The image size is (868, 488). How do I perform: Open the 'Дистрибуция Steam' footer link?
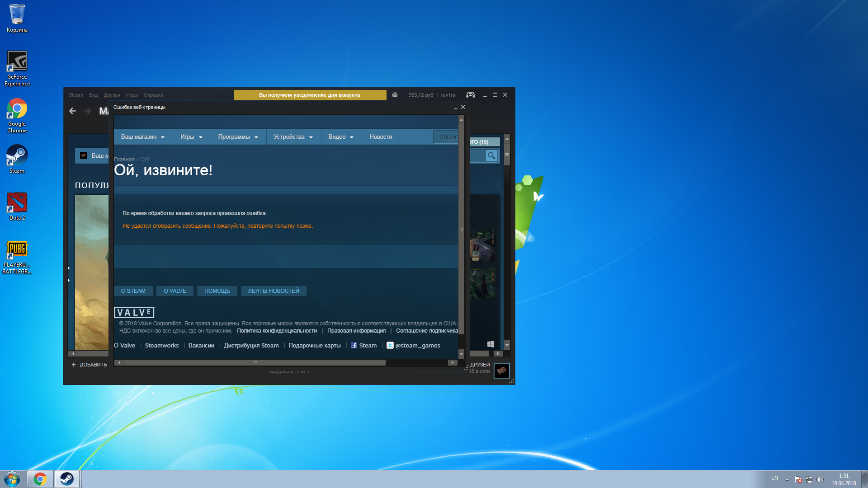click(x=251, y=346)
